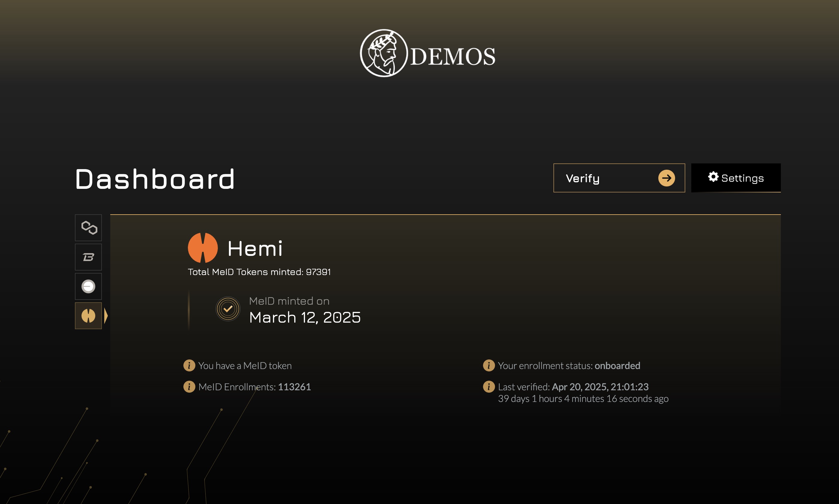
Task: Click the Settings gear icon
Action: [x=713, y=177]
